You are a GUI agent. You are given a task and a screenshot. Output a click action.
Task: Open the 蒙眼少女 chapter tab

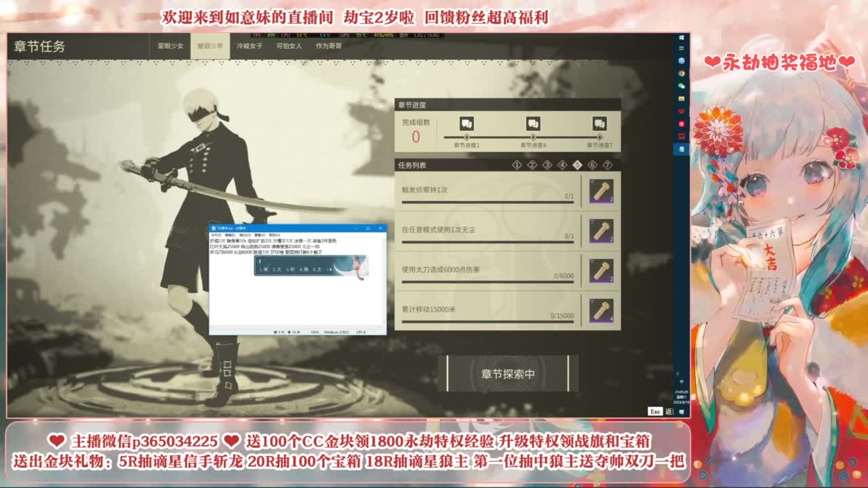pos(170,46)
